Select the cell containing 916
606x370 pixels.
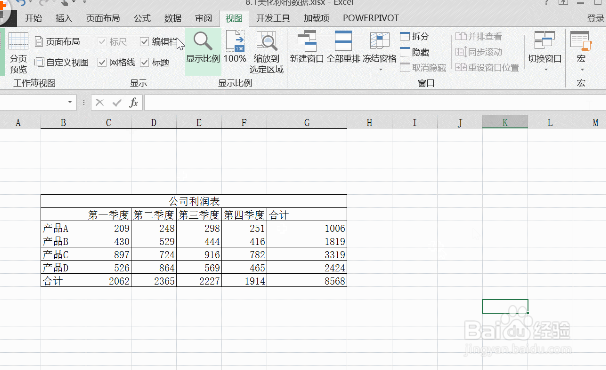[199, 254]
